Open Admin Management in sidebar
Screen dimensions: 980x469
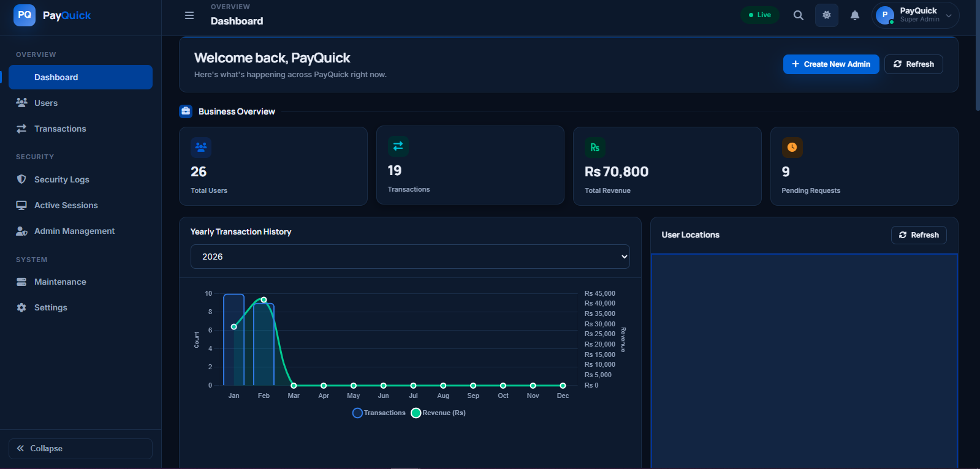tap(80, 231)
